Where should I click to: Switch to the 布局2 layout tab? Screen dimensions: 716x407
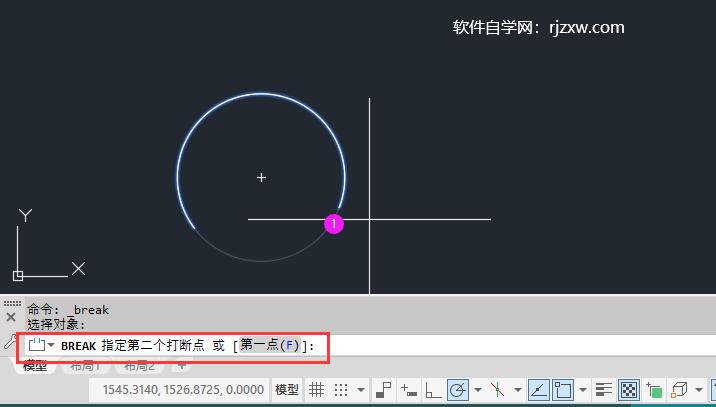[139, 365]
